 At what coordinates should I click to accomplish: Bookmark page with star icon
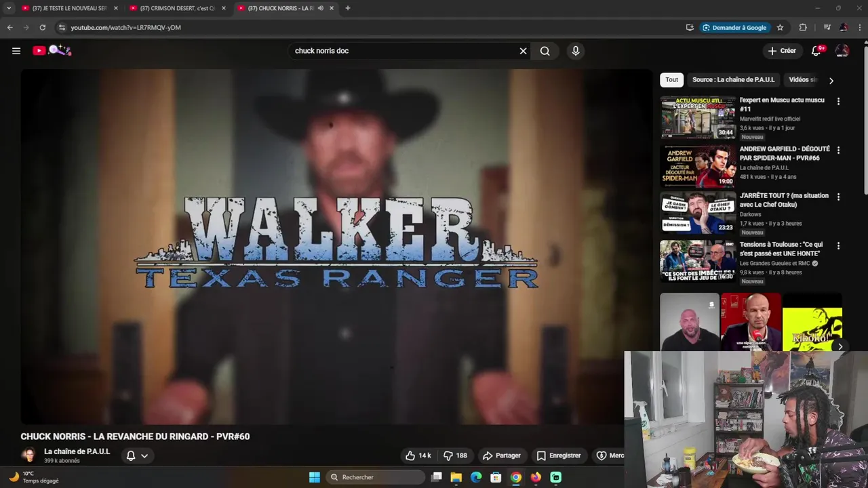pyautogui.click(x=780, y=28)
